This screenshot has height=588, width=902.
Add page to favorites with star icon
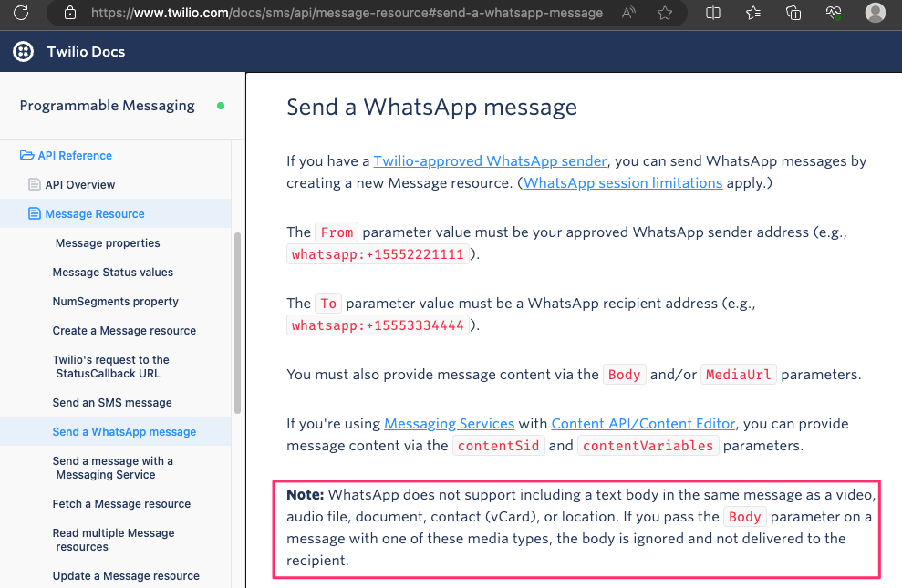coord(665,13)
